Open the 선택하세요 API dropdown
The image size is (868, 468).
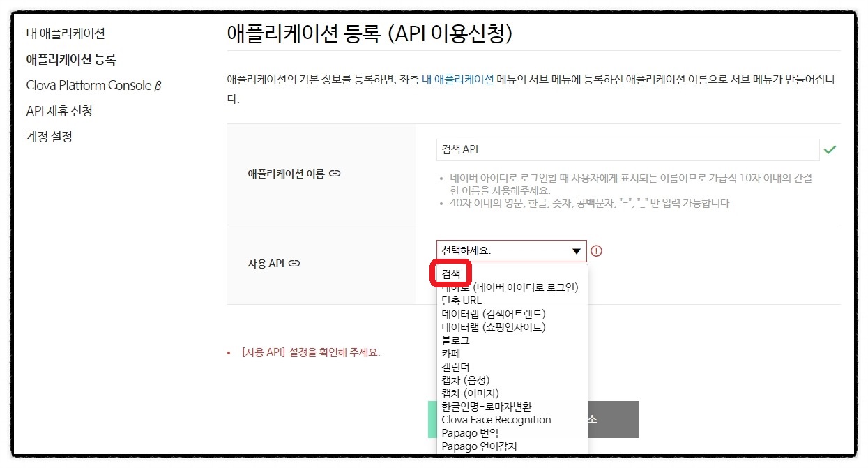(511, 251)
